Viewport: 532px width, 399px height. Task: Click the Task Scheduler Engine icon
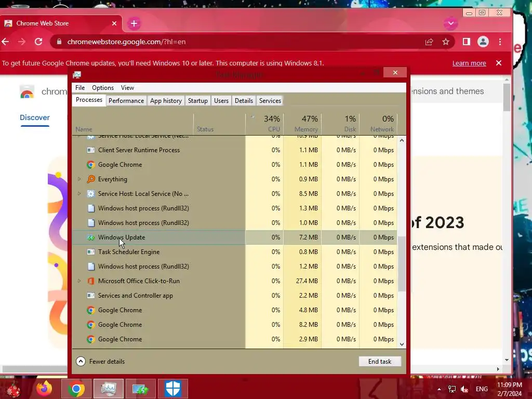(90, 252)
